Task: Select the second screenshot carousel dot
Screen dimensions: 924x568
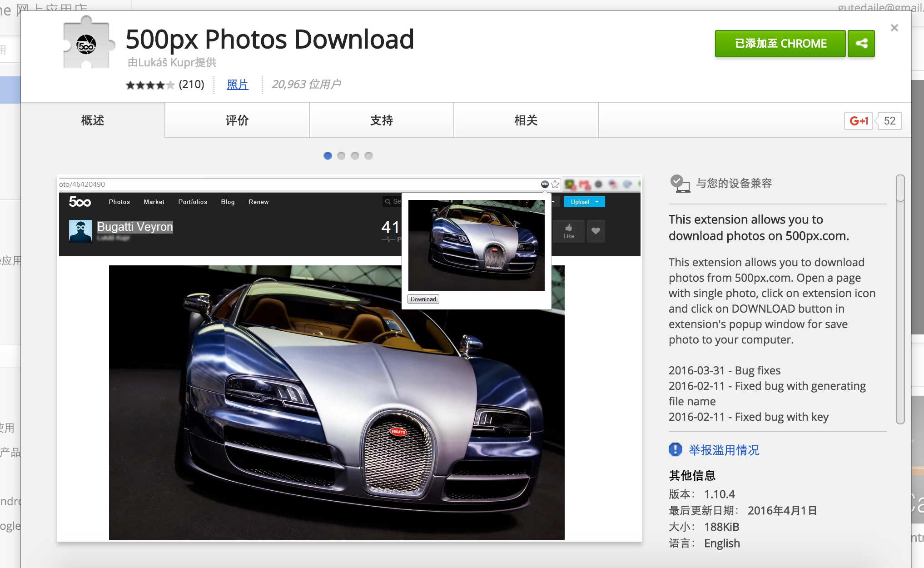Action: click(x=341, y=156)
